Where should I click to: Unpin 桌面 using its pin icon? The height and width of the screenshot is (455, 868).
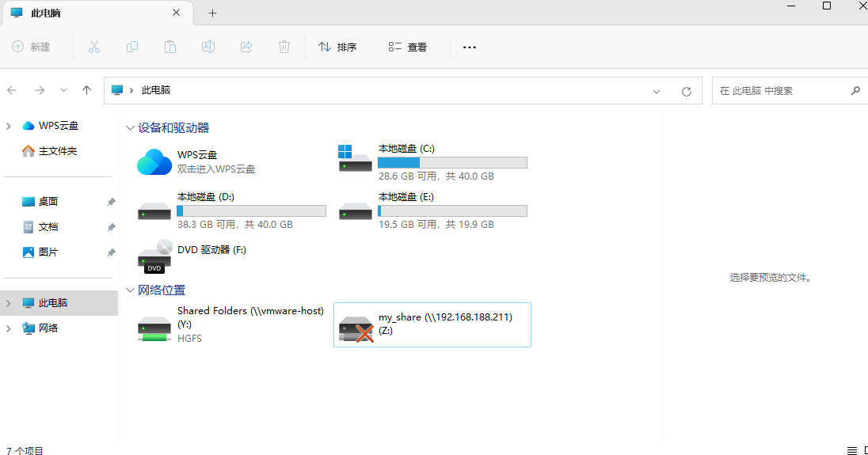coord(111,202)
